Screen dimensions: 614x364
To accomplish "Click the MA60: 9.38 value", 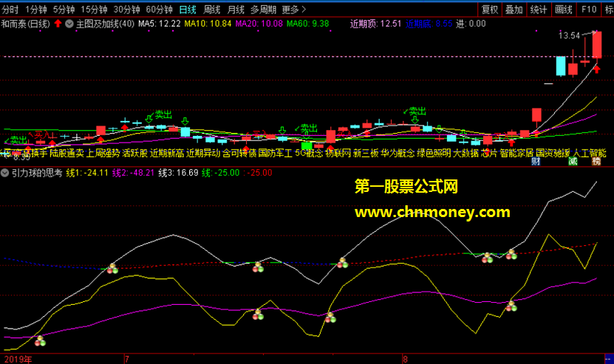I will [308, 24].
